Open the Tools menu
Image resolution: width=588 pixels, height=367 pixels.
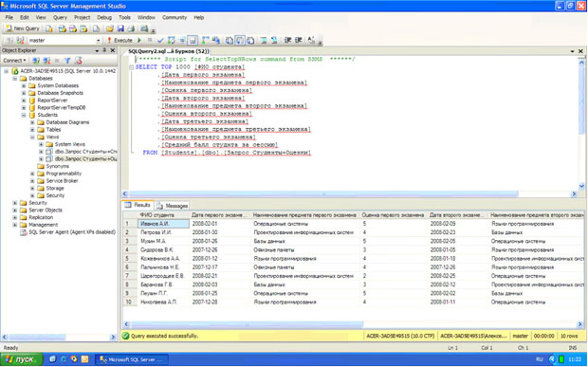click(124, 17)
